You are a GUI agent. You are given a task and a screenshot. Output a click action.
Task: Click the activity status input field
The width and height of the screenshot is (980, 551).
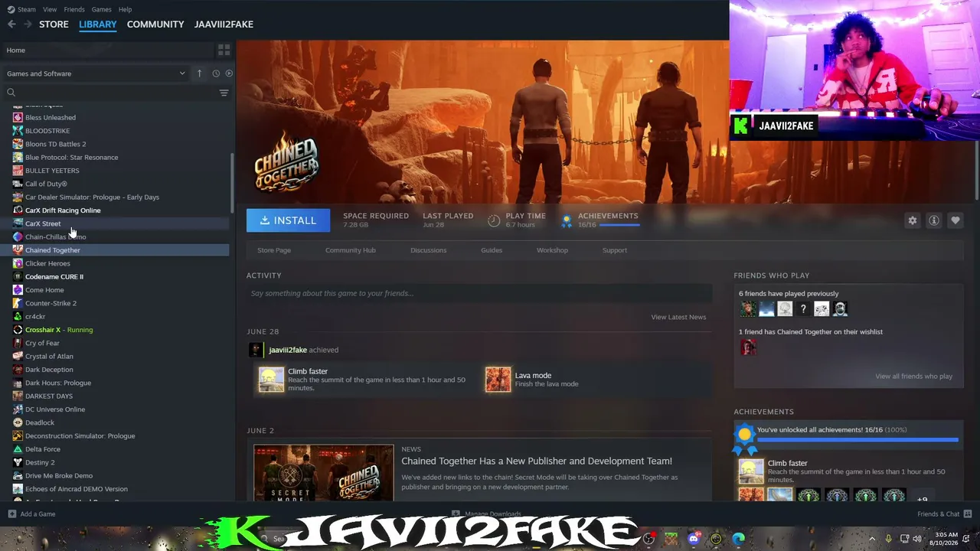coord(479,293)
